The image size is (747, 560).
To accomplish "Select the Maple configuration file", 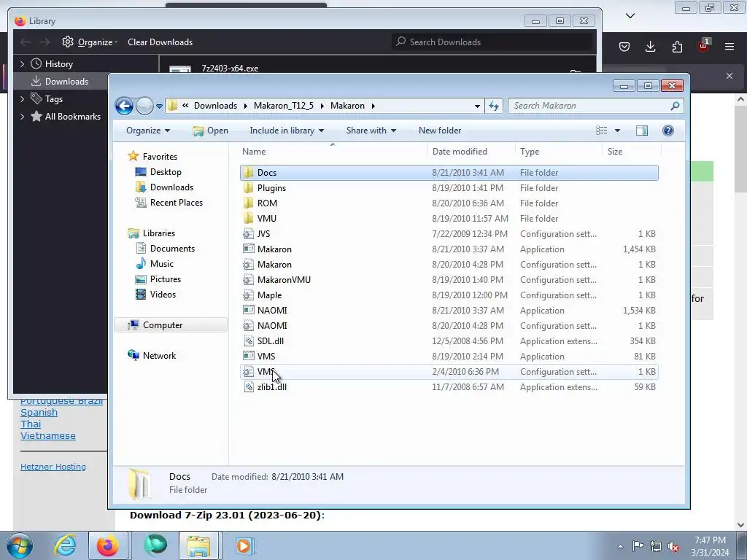I will tap(449, 295).
